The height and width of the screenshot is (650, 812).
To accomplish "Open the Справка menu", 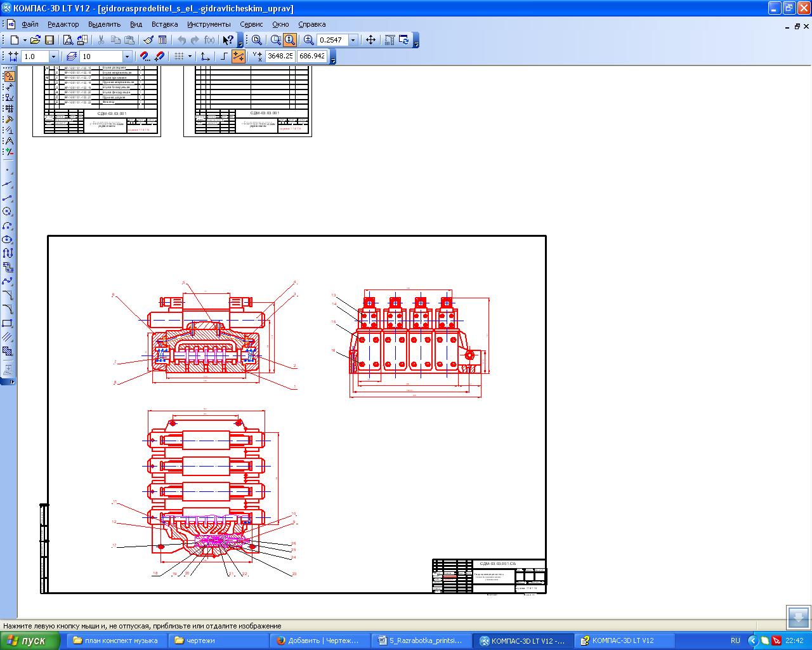I will (311, 24).
